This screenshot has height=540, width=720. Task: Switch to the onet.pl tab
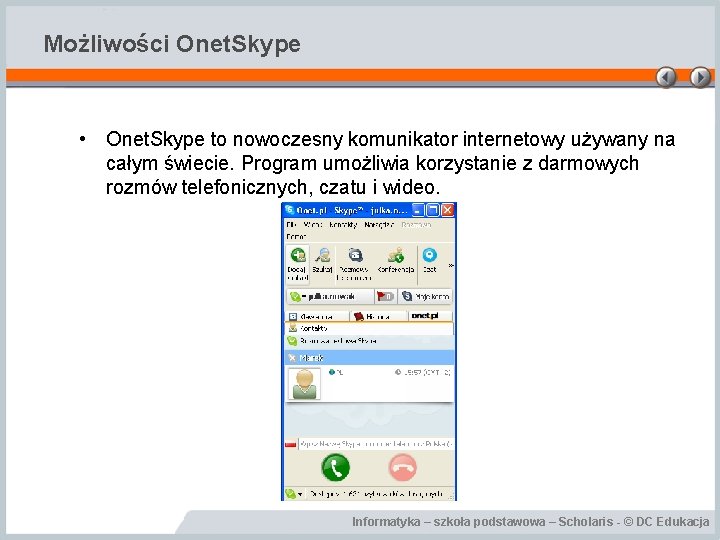[x=430, y=316]
